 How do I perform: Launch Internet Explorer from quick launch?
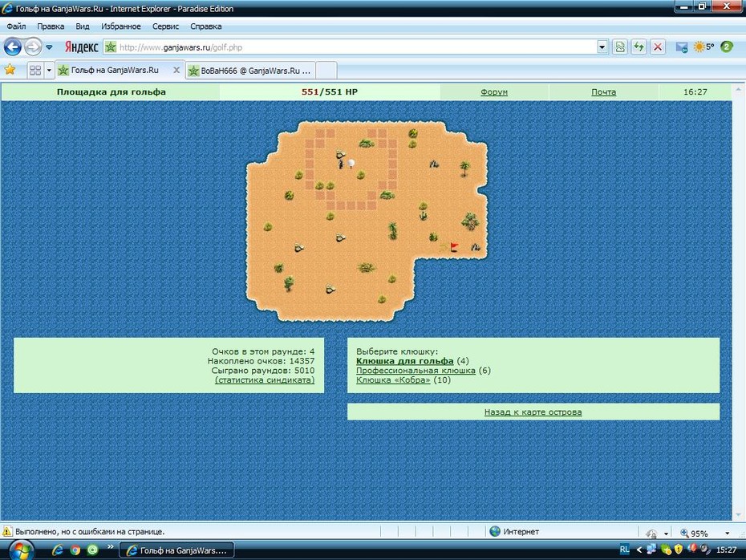(58, 550)
